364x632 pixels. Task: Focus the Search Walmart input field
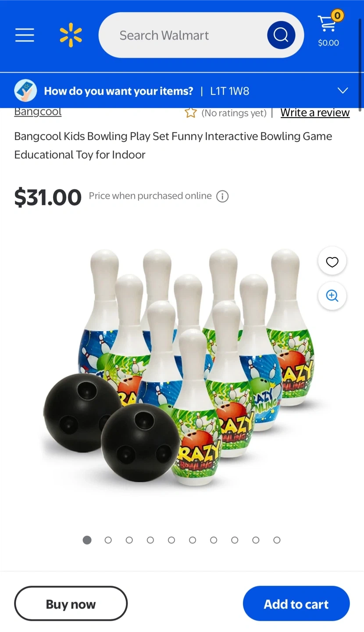(183, 35)
